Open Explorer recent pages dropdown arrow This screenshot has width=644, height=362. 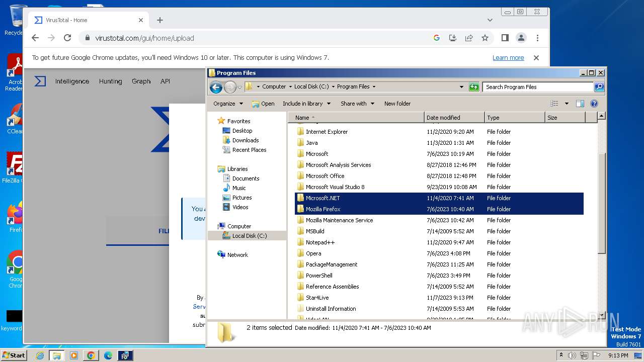(239, 87)
